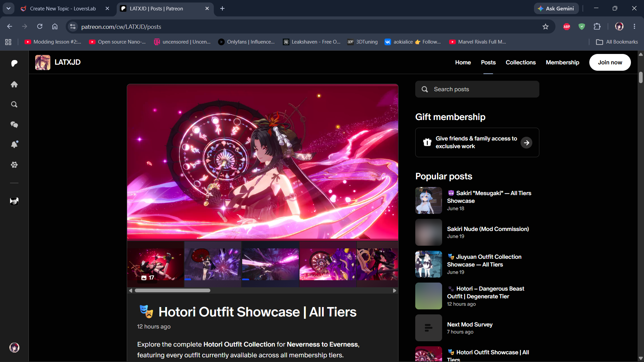Viewport: 644px width, 362px height.
Task: Click gallery scroll right arrow
Action: pyautogui.click(x=394, y=291)
